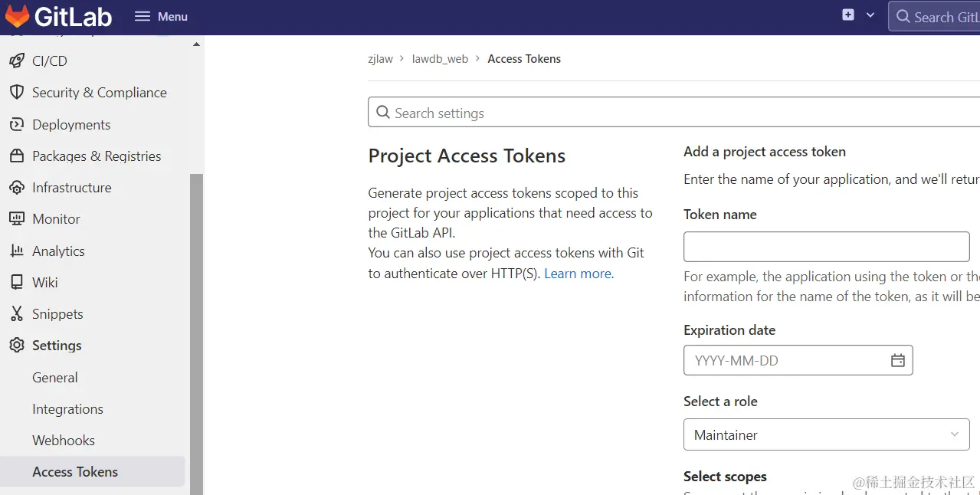Click the Analytics chart icon
This screenshot has height=495, width=980.
pyautogui.click(x=16, y=251)
